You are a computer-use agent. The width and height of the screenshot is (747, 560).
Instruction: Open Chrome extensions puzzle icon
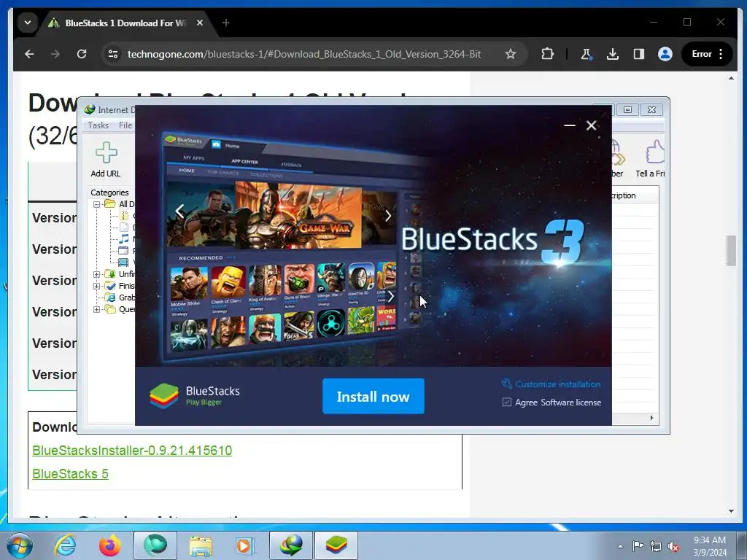547,54
